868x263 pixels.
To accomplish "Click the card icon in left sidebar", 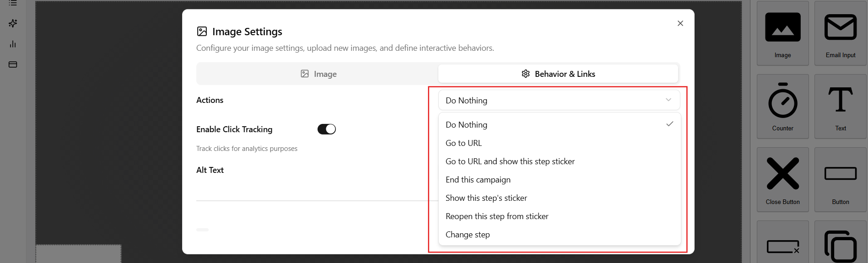I will tap(13, 64).
